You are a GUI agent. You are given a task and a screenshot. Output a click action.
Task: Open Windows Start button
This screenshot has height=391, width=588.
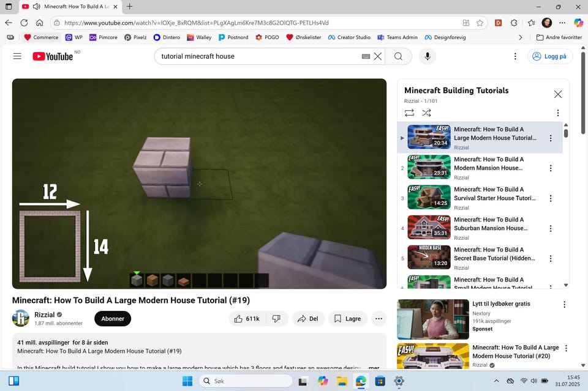(x=187, y=381)
